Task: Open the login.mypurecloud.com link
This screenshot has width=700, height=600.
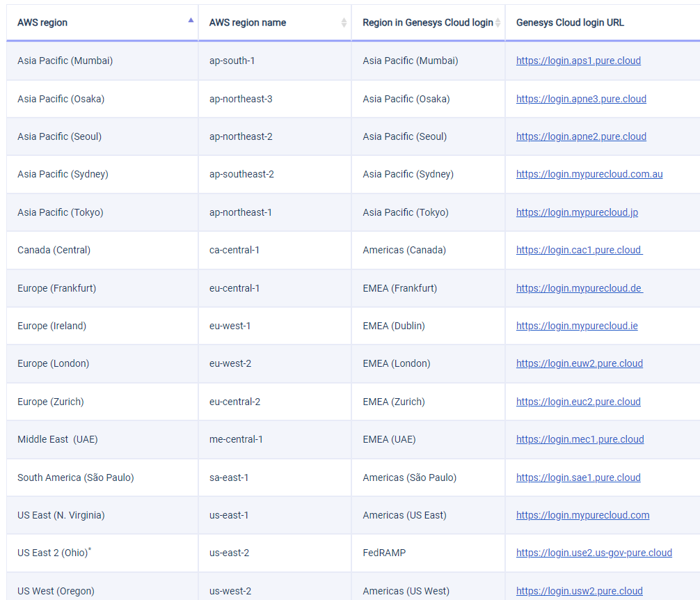Action: (x=582, y=515)
